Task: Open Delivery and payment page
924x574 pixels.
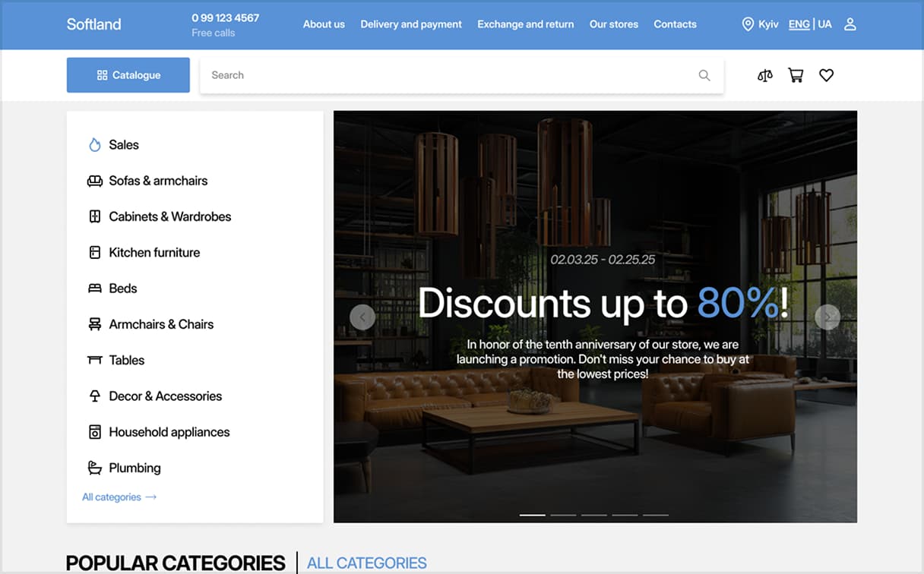Action: pyautogui.click(x=411, y=24)
